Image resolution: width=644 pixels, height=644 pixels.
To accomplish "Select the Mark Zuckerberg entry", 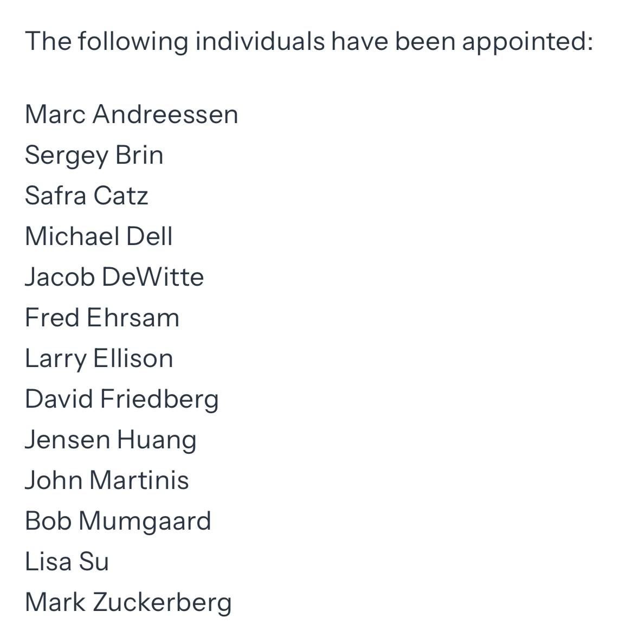I will (128, 602).
